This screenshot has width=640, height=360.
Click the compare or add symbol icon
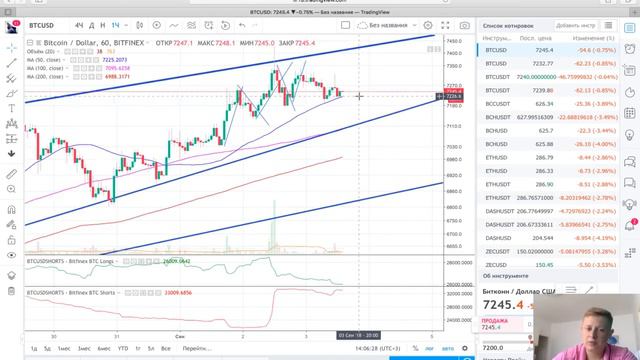coord(157,25)
